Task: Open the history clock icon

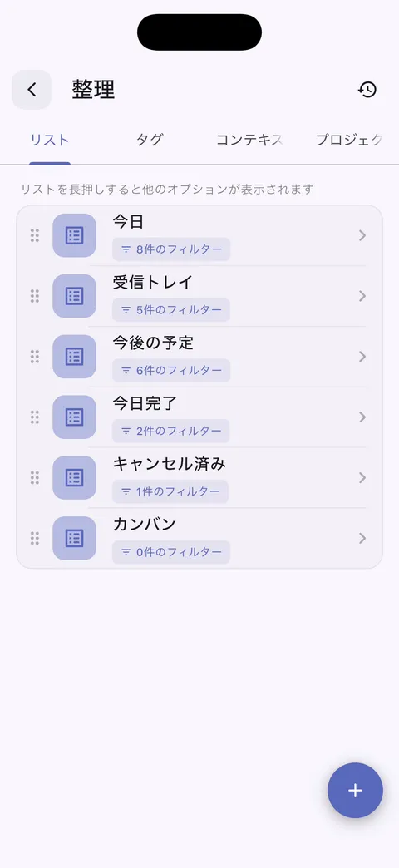Action: pos(367,90)
